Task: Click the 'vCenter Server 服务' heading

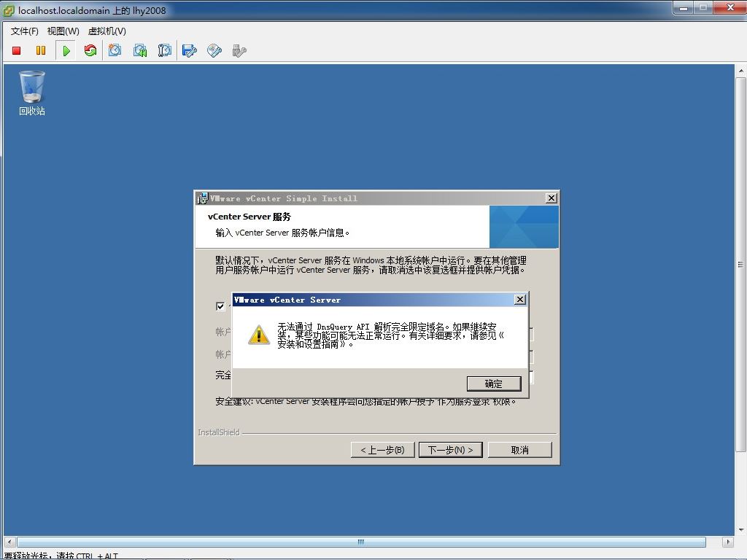Action: [249, 217]
